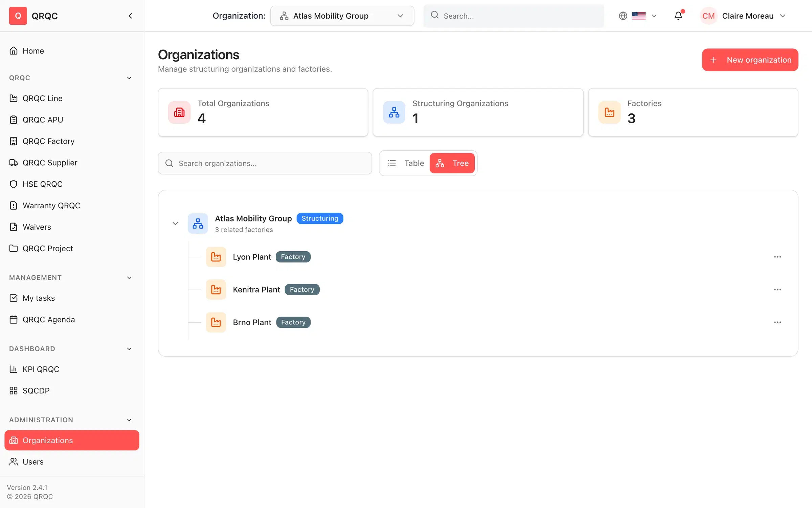Open notifications bell
This screenshot has width=812, height=508.
click(678, 16)
